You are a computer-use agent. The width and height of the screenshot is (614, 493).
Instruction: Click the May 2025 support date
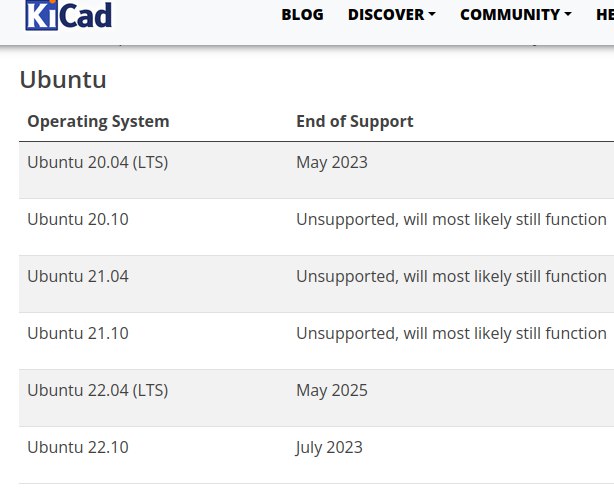pyautogui.click(x=332, y=390)
